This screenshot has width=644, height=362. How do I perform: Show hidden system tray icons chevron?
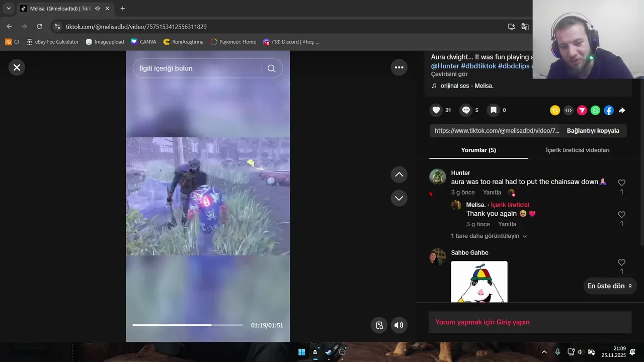pyautogui.click(x=544, y=352)
